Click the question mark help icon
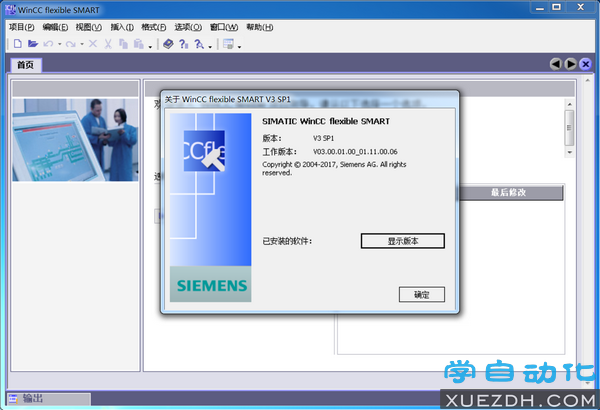This screenshot has height=410, width=600. pyautogui.click(x=184, y=44)
